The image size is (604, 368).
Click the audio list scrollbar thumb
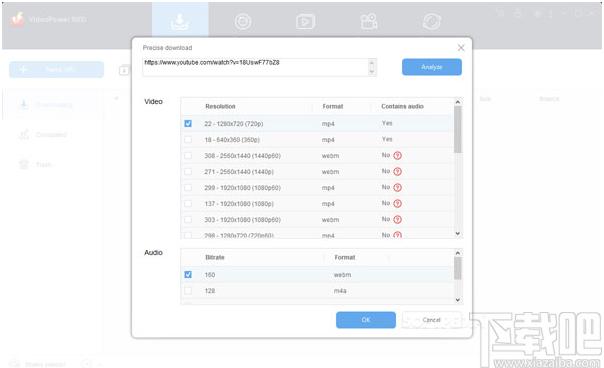click(x=458, y=268)
